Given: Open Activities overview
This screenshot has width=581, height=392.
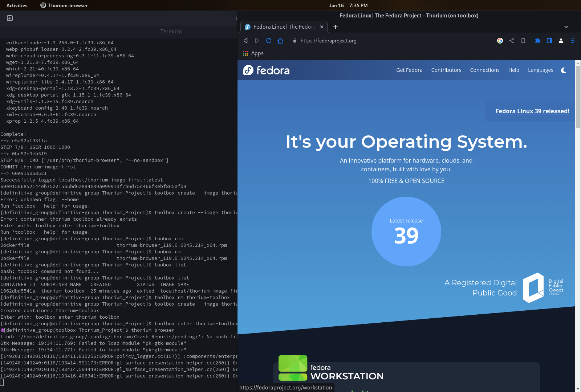Looking at the screenshot, I should click(17, 5).
